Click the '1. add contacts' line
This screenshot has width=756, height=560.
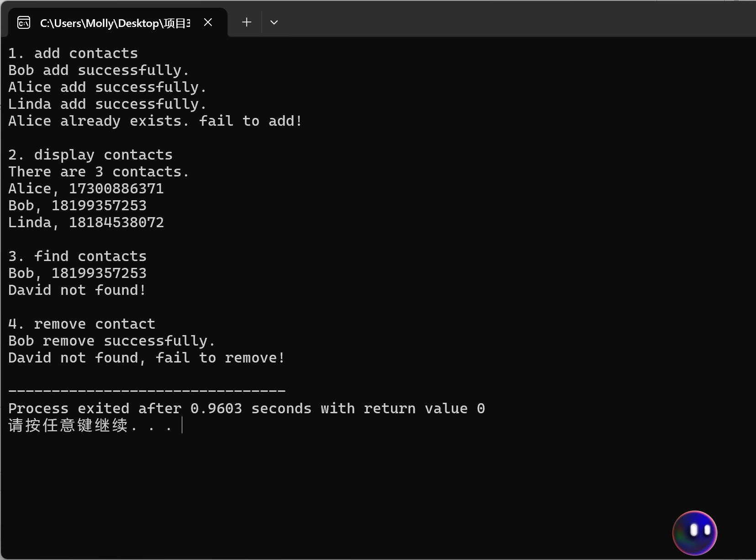coord(73,53)
